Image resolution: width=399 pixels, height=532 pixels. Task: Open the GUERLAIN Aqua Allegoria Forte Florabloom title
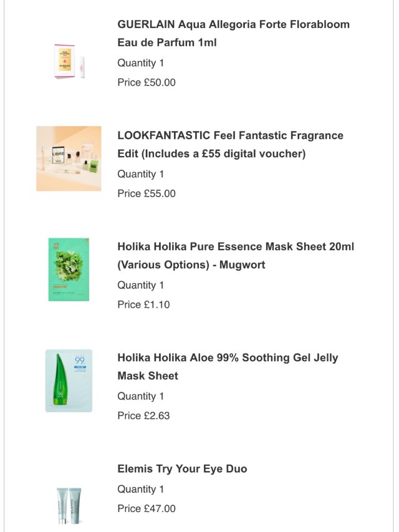coord(233,34)
